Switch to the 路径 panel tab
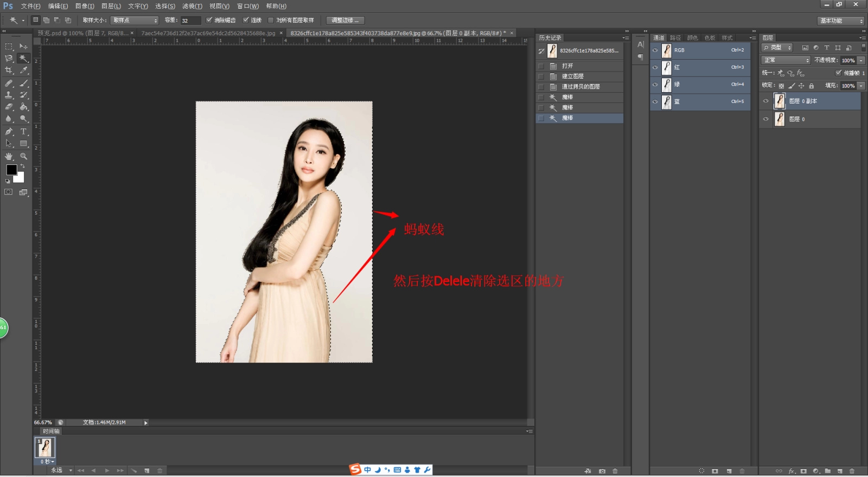868x477 pixels. click(x=675, y=38)
